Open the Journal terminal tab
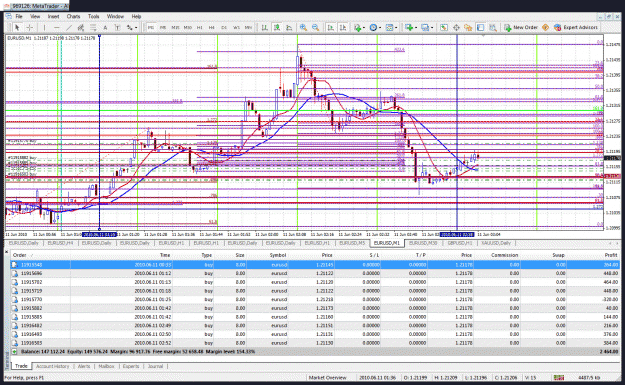Screen dimensions: 625x385 (155, 366)
